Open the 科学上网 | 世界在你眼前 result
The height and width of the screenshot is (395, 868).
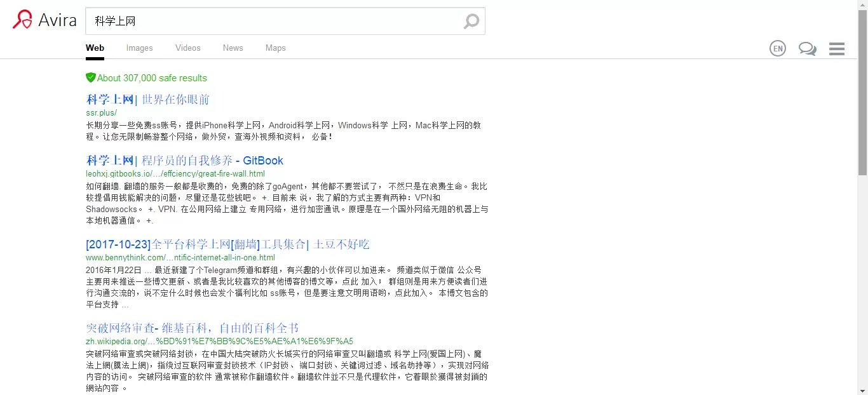point(147,99)
